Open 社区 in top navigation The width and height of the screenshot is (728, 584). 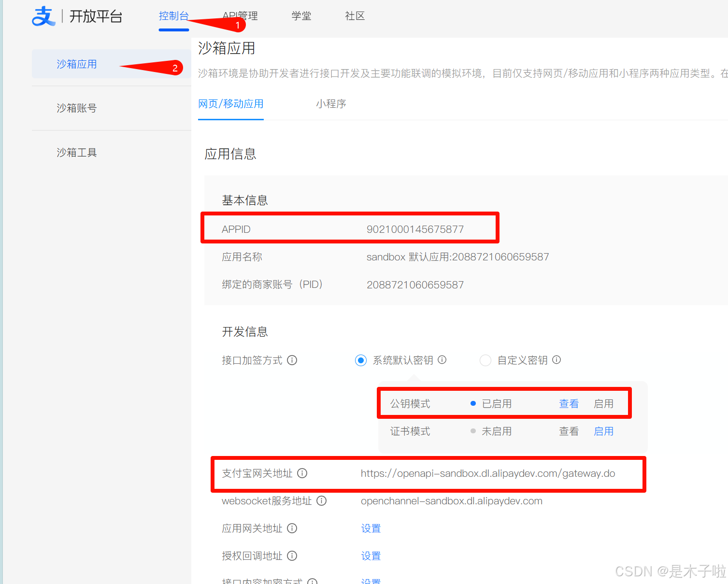355,16
